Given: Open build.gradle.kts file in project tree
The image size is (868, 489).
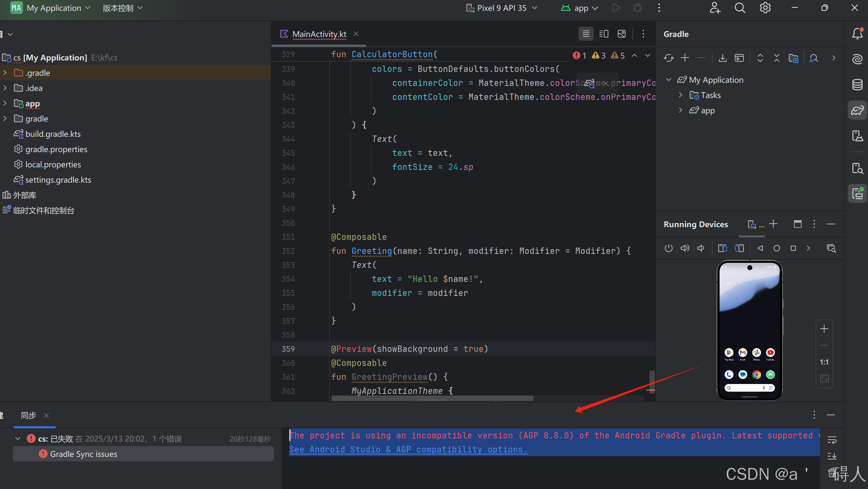Looking at the screenshot, I should [x=53, y=134].
